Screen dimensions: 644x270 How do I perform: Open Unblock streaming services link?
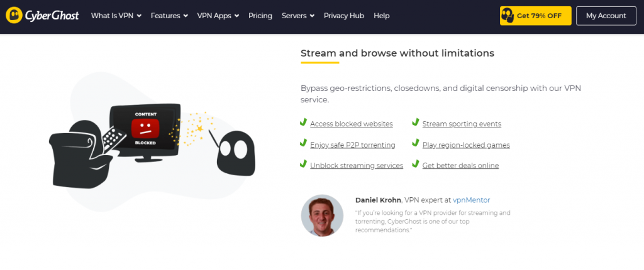pos(357,165)
